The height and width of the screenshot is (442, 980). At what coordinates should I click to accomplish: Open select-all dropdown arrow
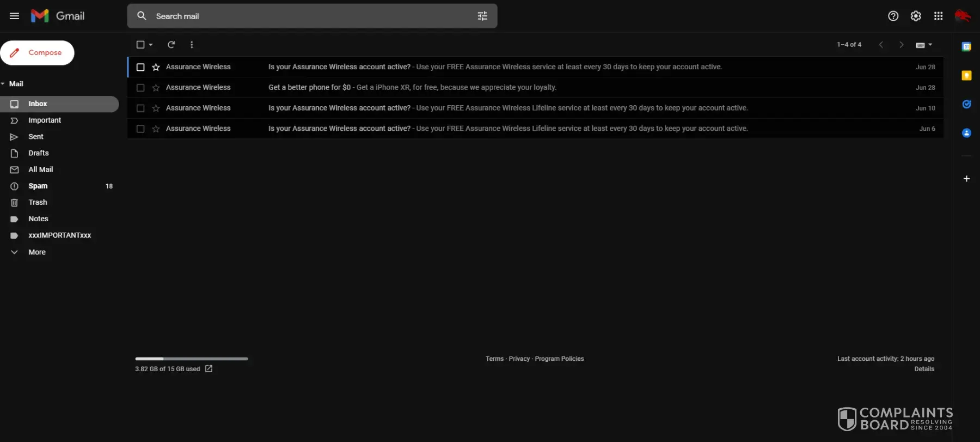[x=151, y=45]
